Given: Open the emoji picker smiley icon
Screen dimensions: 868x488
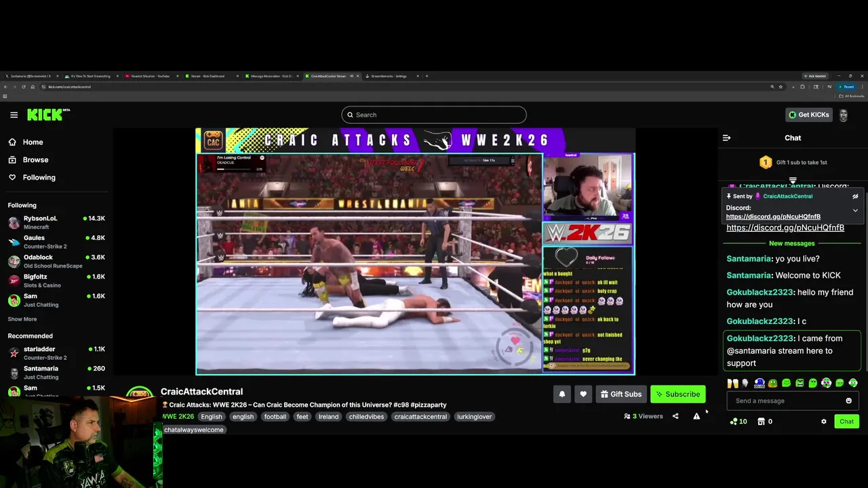Looking at the screenshot, I should (x=848, y=401).
